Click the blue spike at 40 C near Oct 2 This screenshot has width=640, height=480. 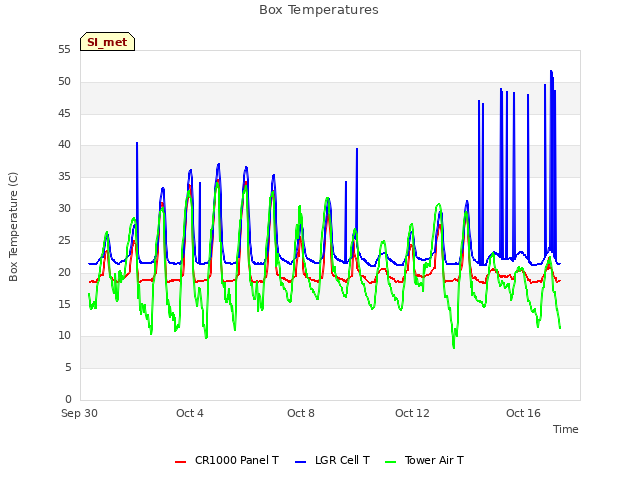pos(137,144)
